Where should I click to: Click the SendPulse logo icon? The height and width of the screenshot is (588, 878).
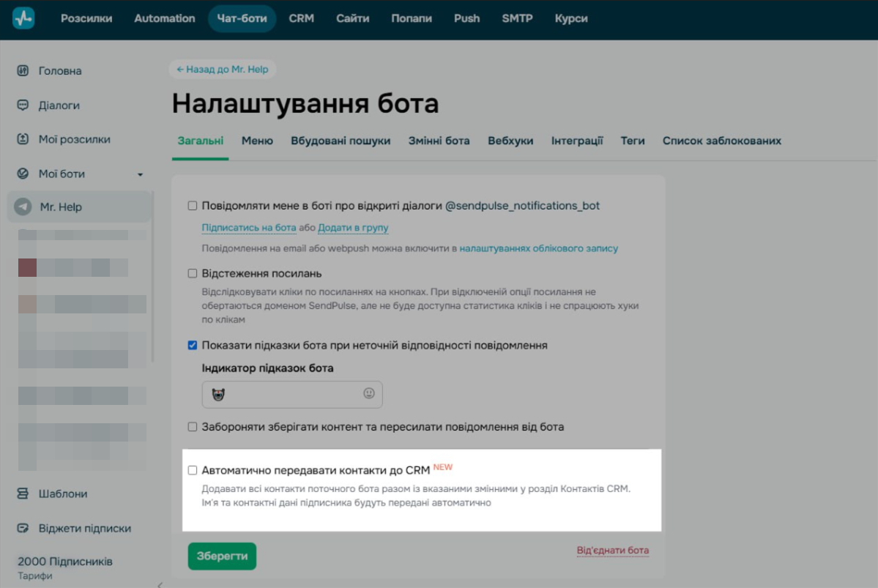tap(23, 18)
